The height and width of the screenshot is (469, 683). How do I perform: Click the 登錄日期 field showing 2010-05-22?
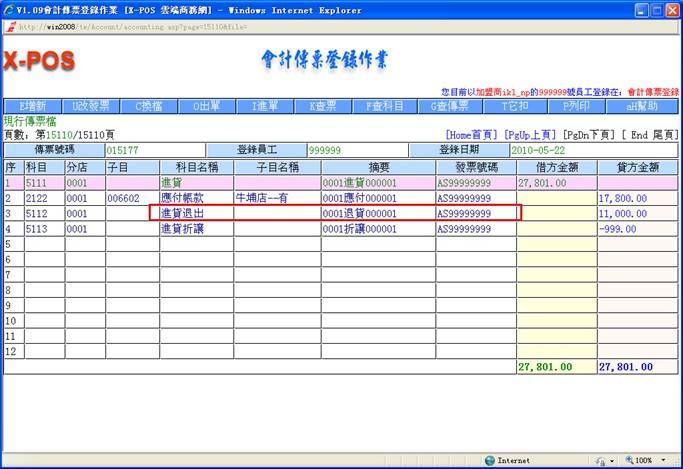click(592, 150)
